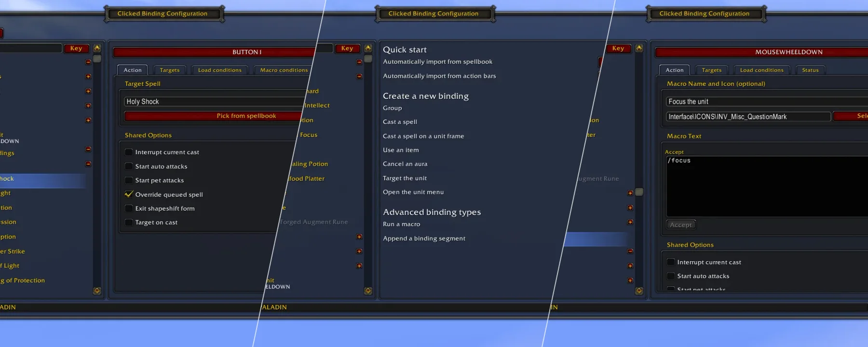Click the MOUSEWHEELDOWN keybind button
The image size is (868, 347).
[761, 52]
